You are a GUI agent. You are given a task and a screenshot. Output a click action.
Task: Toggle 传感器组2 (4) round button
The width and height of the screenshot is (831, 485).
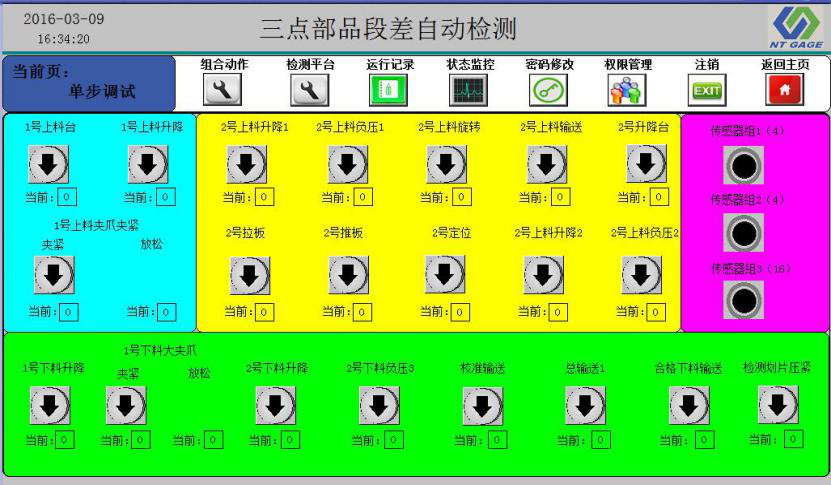click(743, 233)
